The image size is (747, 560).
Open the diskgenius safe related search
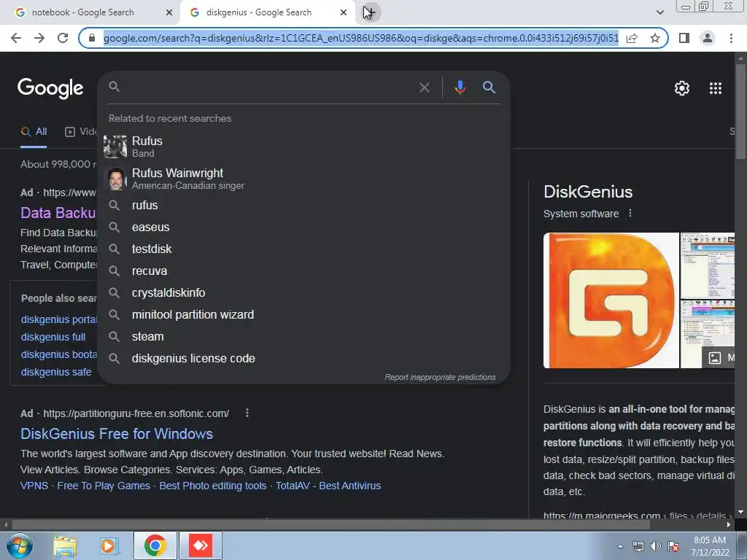tap(56, 373)
